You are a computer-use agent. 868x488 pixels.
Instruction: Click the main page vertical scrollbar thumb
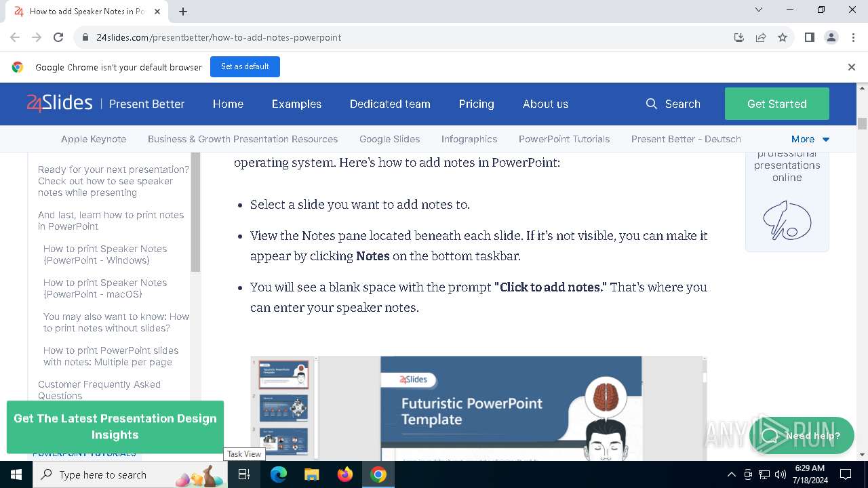point(862,123)
